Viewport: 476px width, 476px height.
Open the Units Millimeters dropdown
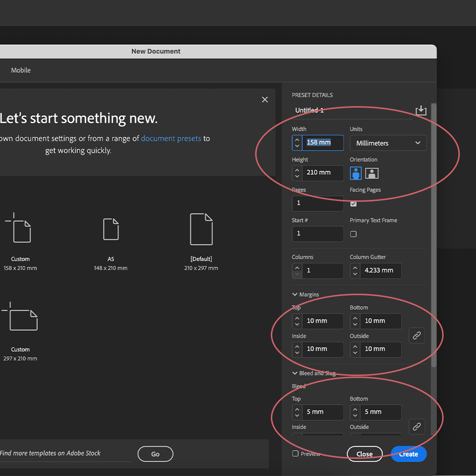(x=388, y=143)
